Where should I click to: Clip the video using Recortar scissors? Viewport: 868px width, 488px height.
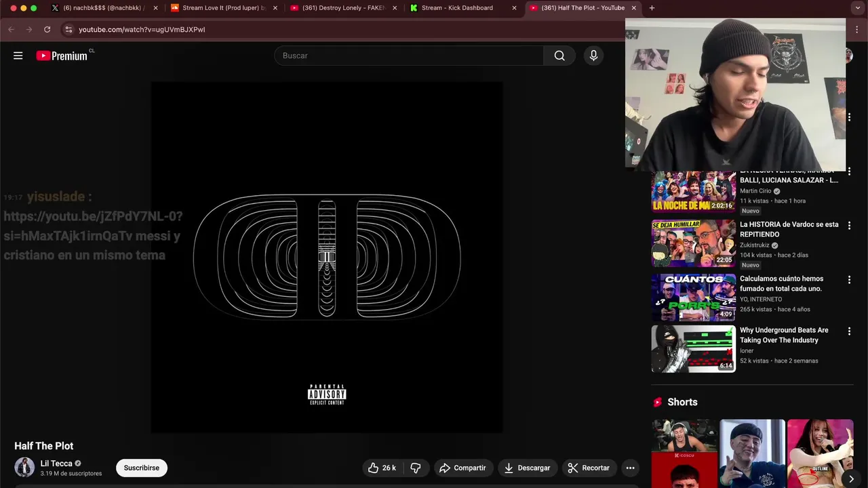[x=589, y=468]
